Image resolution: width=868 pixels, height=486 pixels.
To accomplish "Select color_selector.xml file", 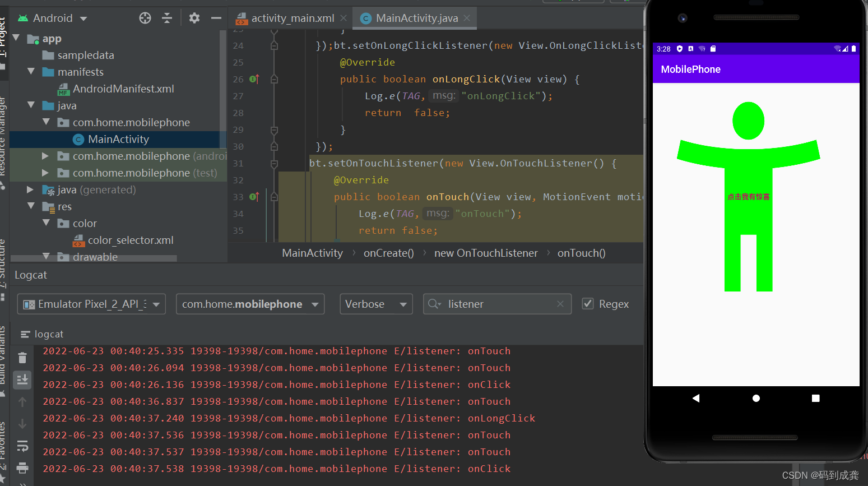I will [131, 240].
